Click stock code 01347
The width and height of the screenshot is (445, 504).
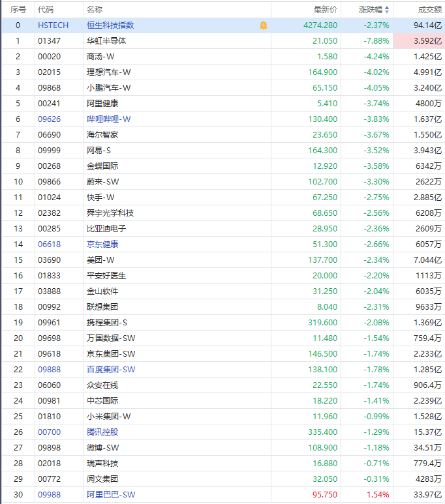coord(49,41)
